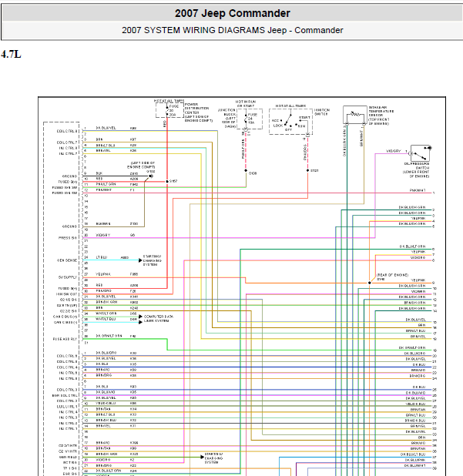Select the "WHT/LT BLU D64" wire label

click(116, 319)
